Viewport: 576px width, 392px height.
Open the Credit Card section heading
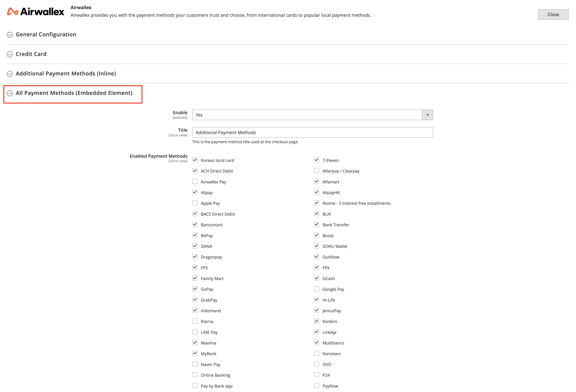click(31, 54)
